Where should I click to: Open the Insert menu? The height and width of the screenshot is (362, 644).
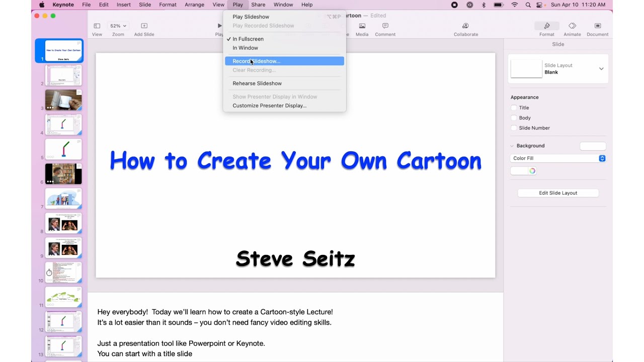(x=124, y=5)
